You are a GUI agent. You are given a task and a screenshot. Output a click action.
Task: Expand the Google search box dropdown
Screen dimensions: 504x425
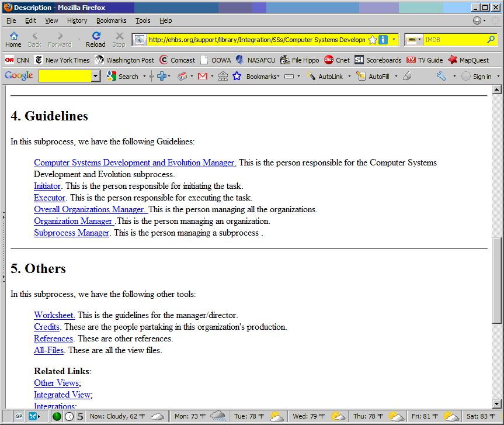[95, 76]
